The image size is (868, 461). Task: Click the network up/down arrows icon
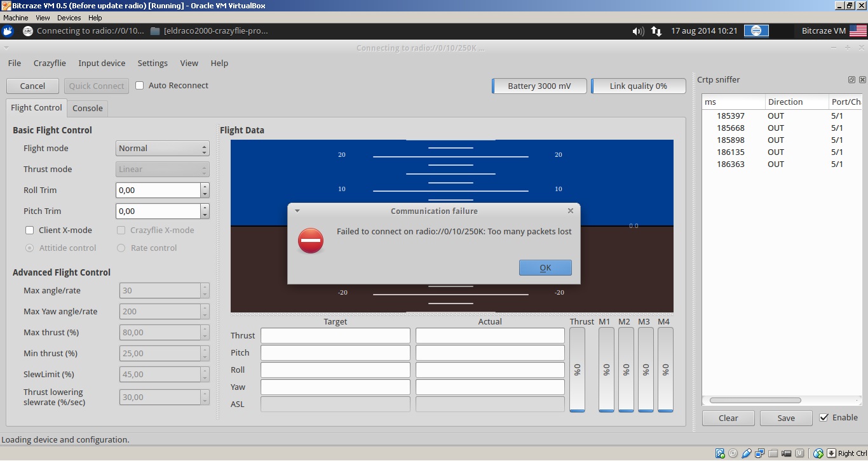coord(656,31)
